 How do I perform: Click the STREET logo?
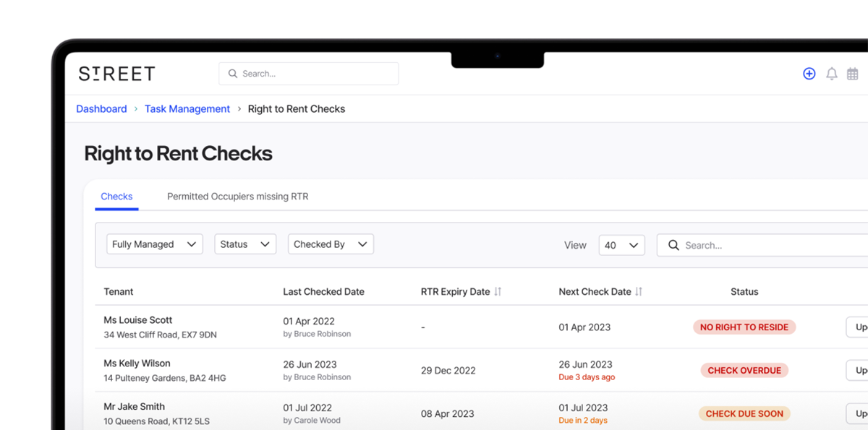pos(116,74)
